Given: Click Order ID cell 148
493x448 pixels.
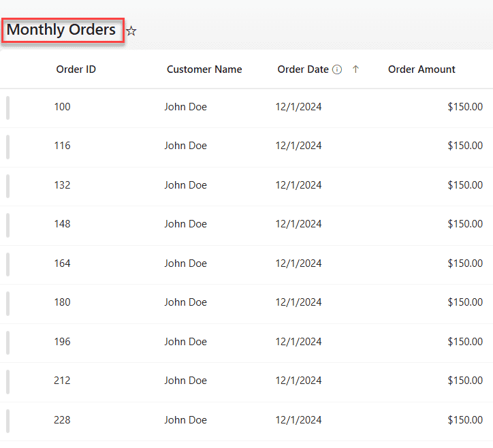Looking at the screenshot, I should pyautogui.click(x=62, y=224).
